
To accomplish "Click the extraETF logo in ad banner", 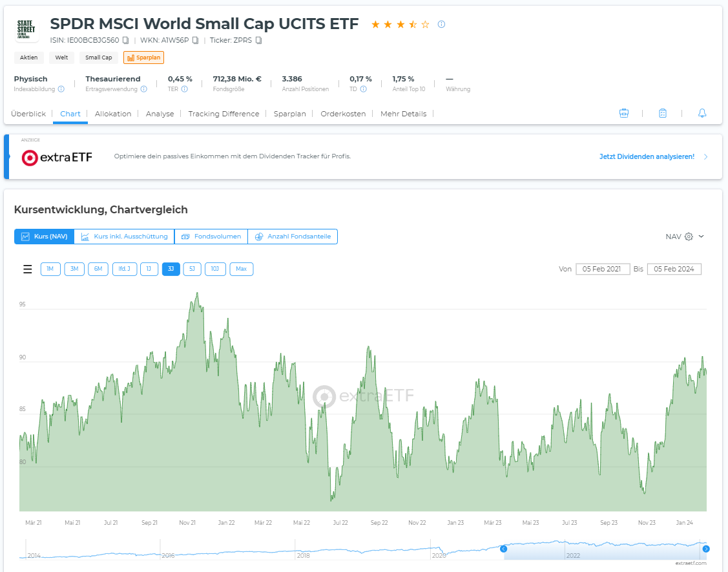I will pos(57,158).
